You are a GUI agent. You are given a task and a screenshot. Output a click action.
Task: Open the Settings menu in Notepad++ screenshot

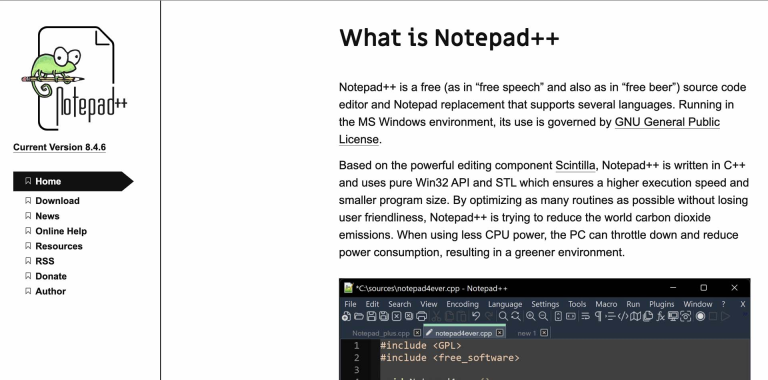coord(545,304)
